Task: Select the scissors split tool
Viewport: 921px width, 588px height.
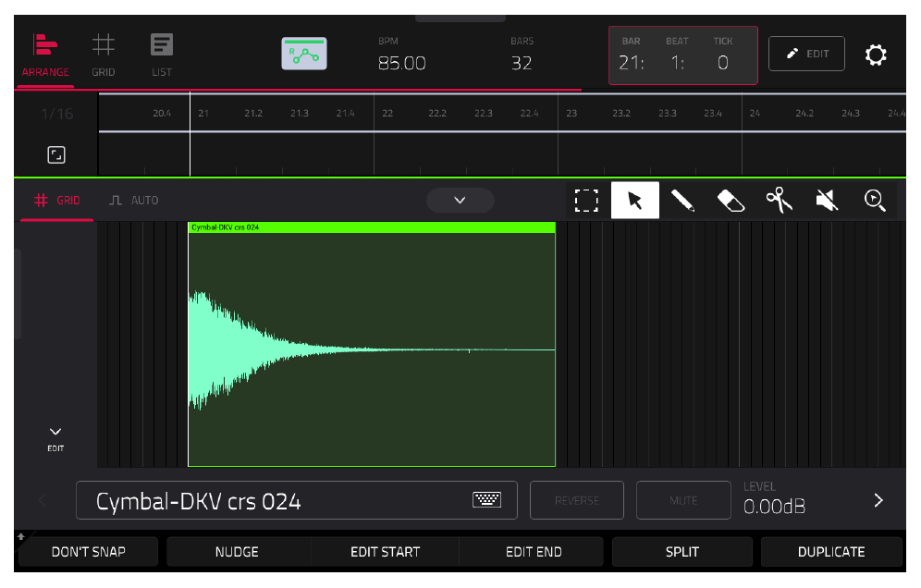Action: 779,201
